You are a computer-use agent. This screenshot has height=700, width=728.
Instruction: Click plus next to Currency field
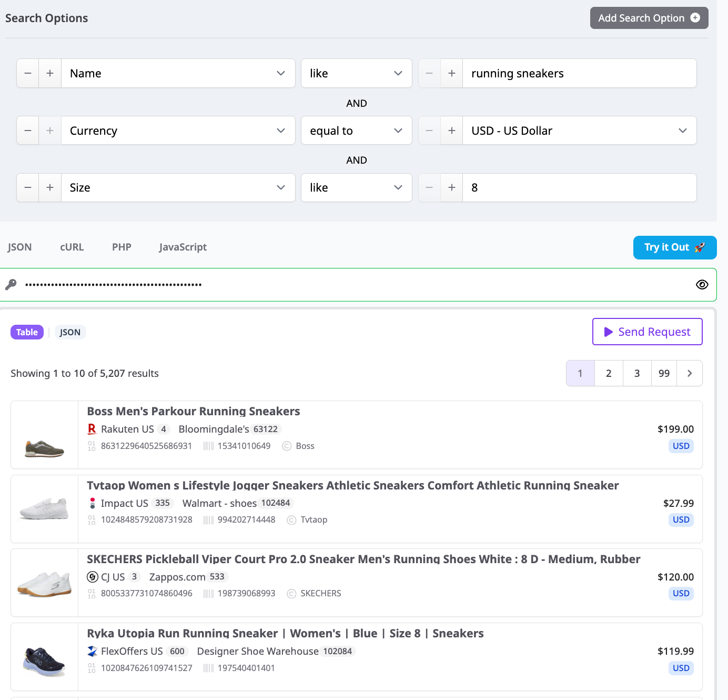tap(50, 131)
